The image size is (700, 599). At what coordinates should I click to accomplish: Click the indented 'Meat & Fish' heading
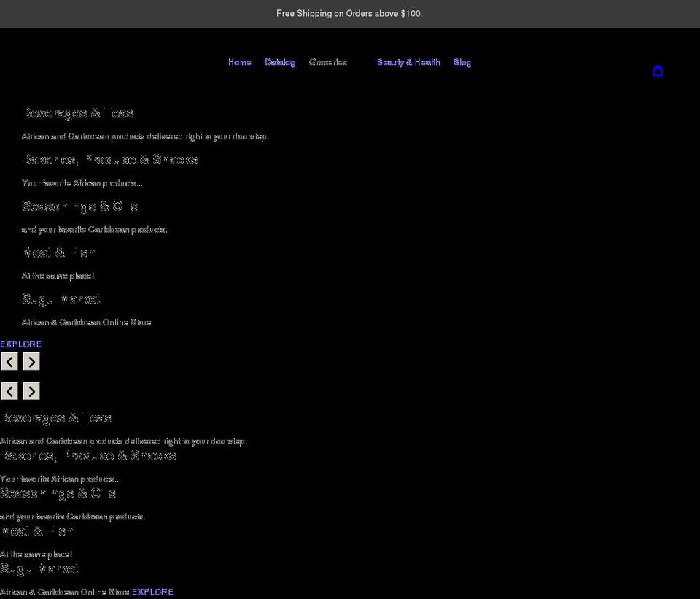[x=58, y=252]
